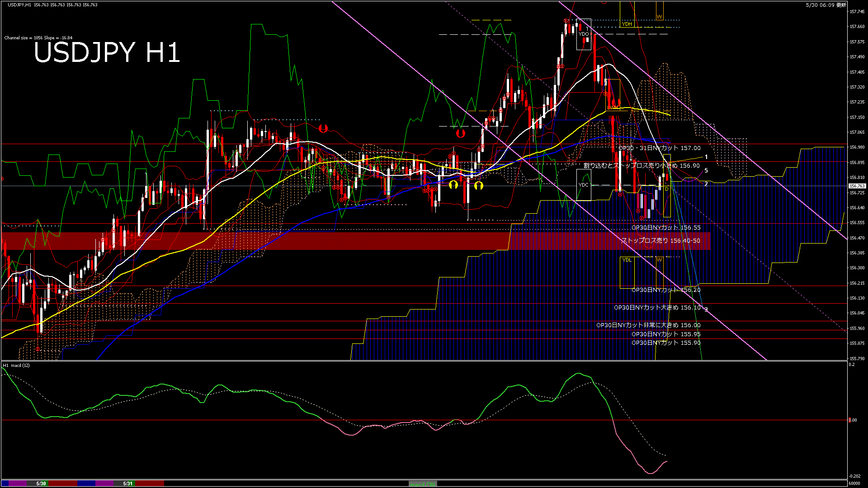The width and height of the screenshot is (868, 488).
Task: Select the leftmost red arrow signal marker
Action: [x=323, y=128]
